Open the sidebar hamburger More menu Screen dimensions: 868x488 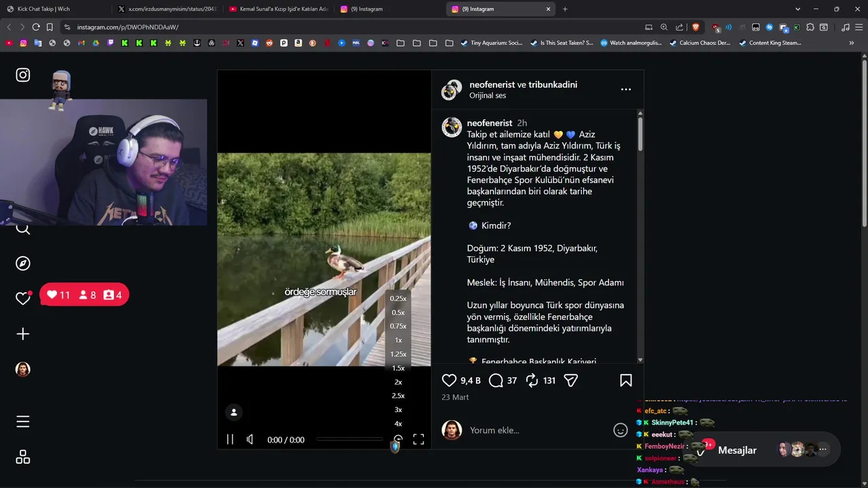[x=23, y=422]
